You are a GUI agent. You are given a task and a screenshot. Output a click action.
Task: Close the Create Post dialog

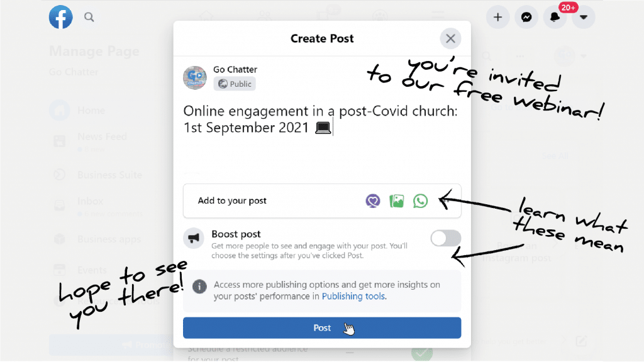point(450,38)
